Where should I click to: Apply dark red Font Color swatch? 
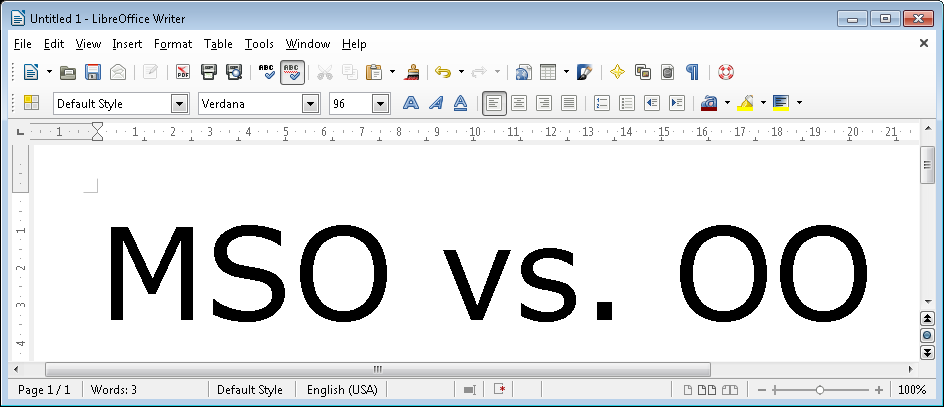[x=709, y=103]
